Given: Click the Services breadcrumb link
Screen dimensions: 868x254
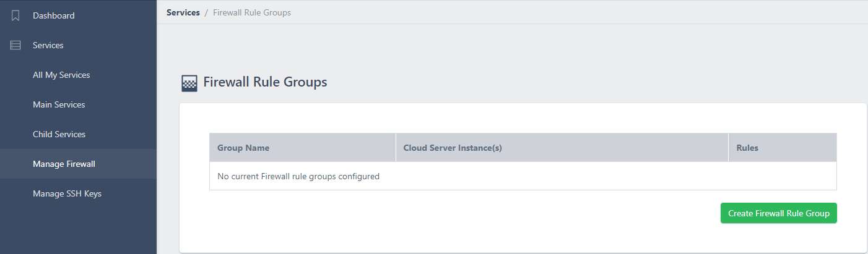Looking at the screenshot, I should click(x=183, y=12).
